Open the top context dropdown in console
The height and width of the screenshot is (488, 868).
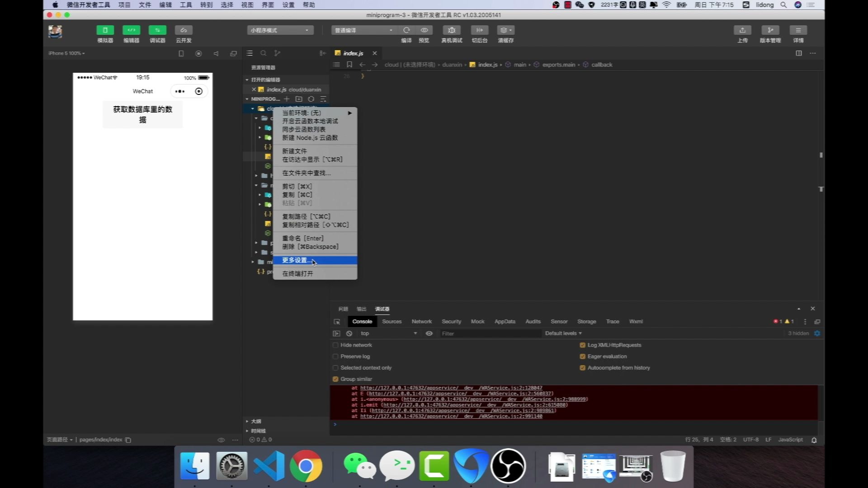[x=389, y=333]
